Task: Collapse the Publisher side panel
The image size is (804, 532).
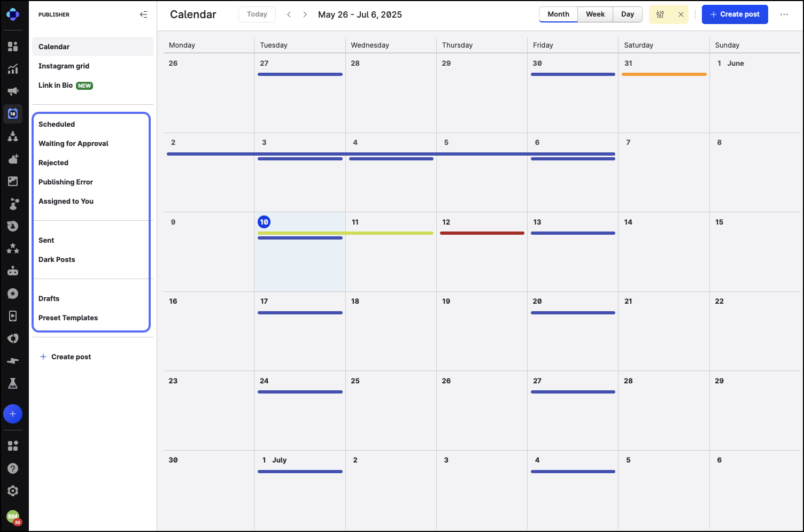Action: (x=143, y=14)
